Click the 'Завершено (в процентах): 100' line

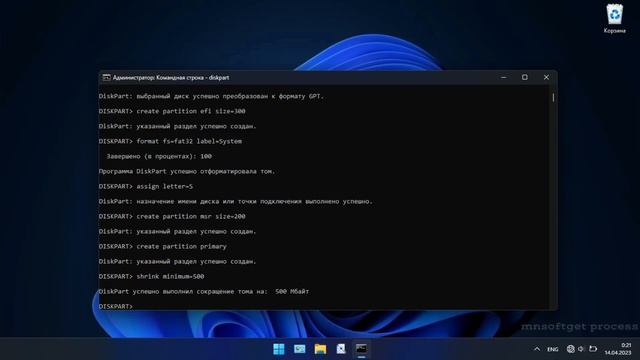coord(159,156)
